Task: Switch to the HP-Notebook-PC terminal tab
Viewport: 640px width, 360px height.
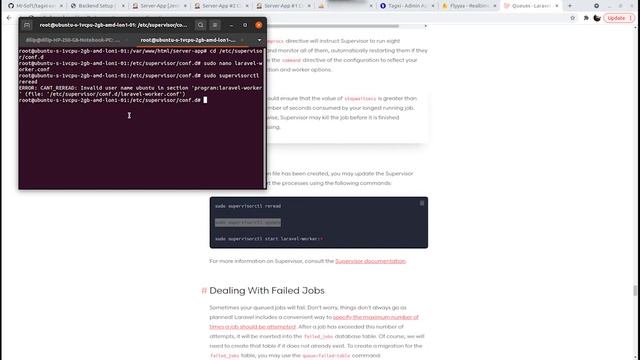Action: pos(73,40)
